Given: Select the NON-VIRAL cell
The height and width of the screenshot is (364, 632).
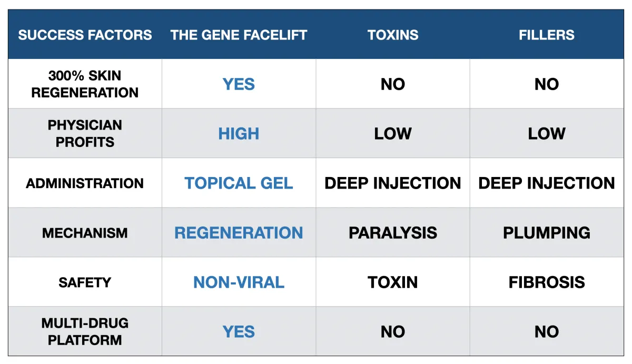Looking at the screenshot, I should click(239, 282).
